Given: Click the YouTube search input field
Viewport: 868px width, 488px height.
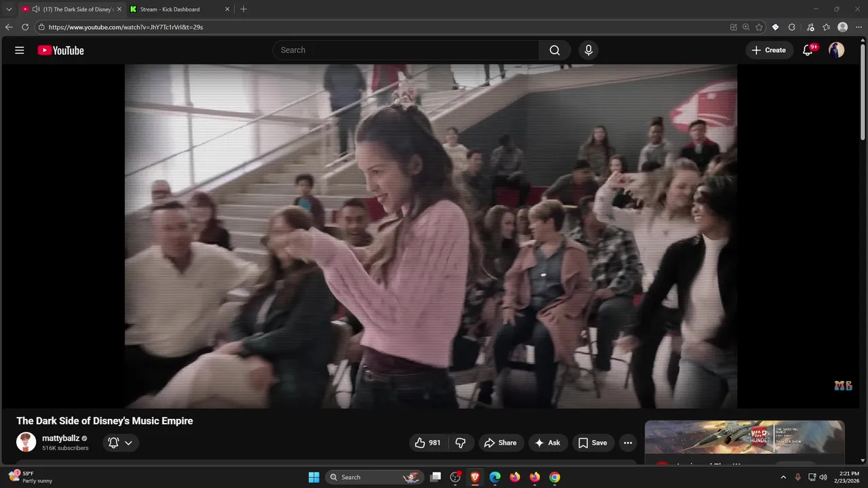Looking at the screenshot, I should (406, 50).
